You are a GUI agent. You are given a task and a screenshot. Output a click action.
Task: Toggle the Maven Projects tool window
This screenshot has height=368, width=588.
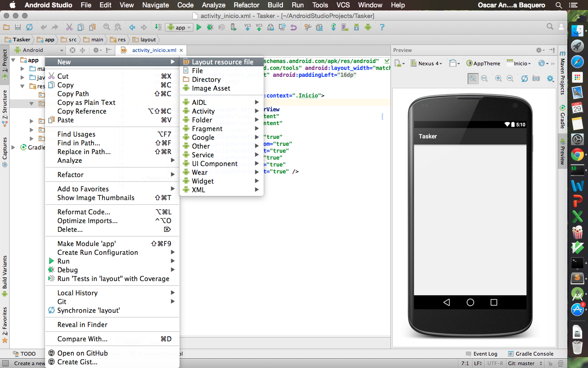(562, 73)
